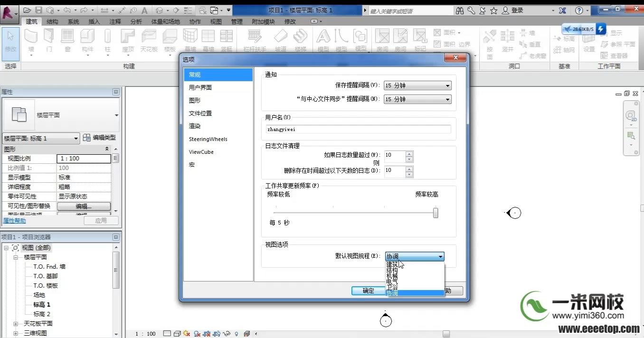Click the 用户名 text field
The height and width of the screenshot is (338, 644).
pos(358,129)
